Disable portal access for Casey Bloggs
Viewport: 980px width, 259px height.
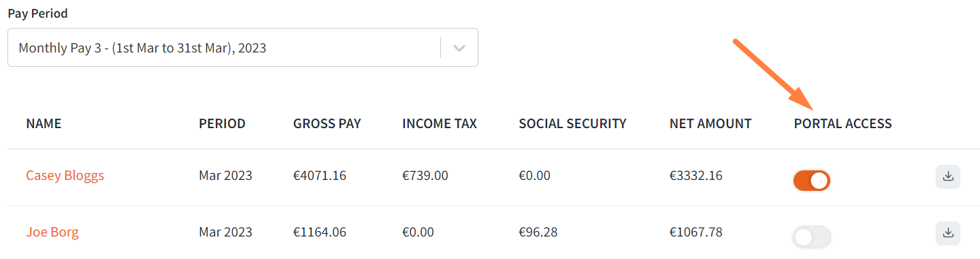pos(812,181)
